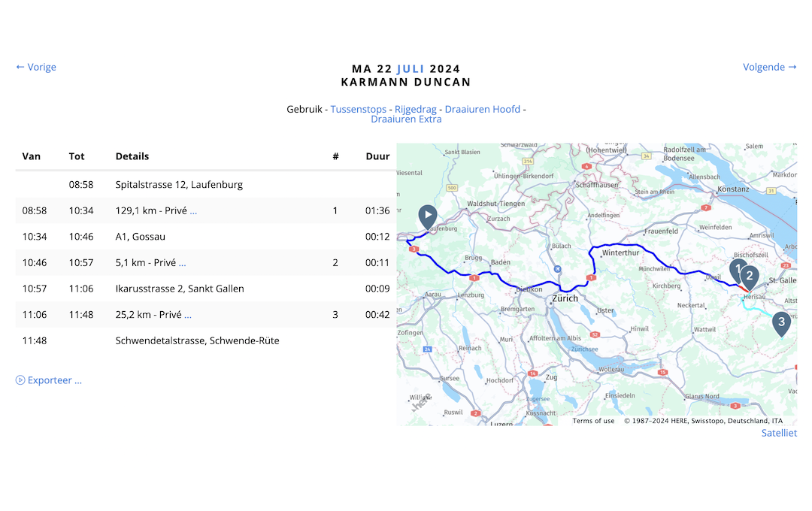
Task: Switch to the Rijgedrag view
Action: (415, 109)
